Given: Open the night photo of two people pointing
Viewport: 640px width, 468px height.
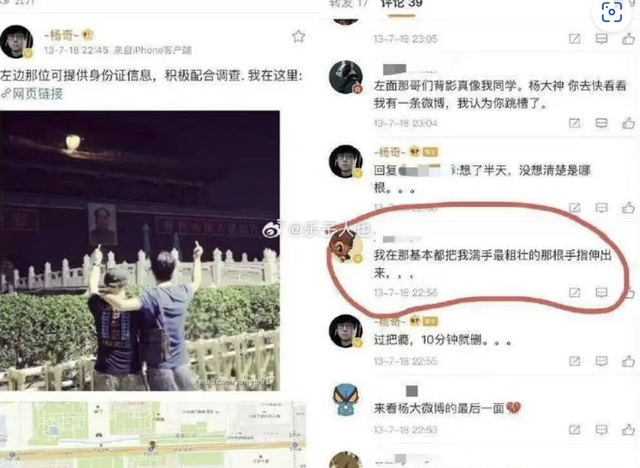Looking at the screenshot, I should coord(140,251).
